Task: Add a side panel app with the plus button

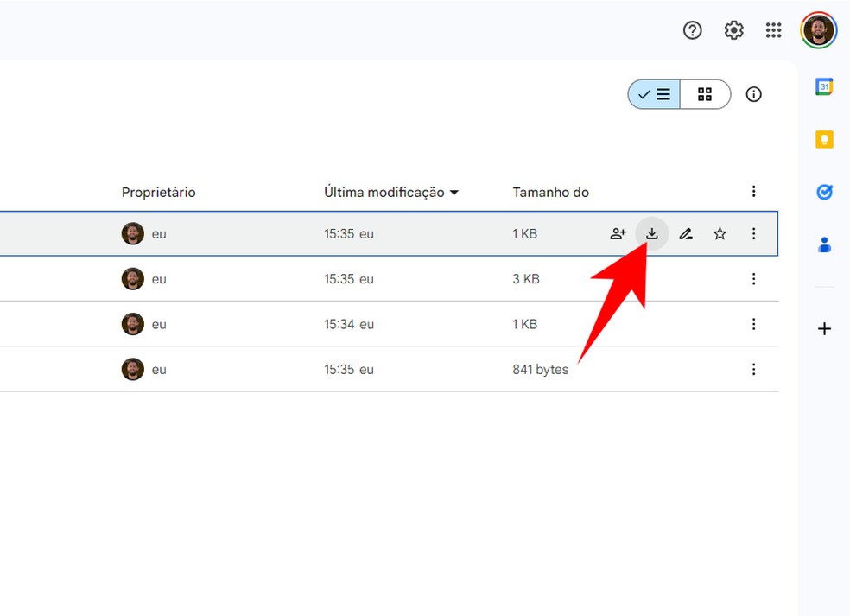Action: [823, 328]
